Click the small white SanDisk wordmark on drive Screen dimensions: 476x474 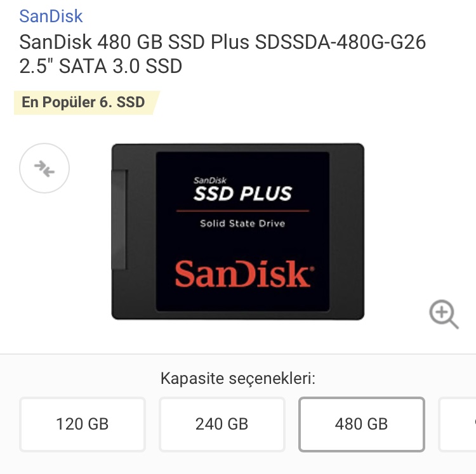(x=210, y=181)
